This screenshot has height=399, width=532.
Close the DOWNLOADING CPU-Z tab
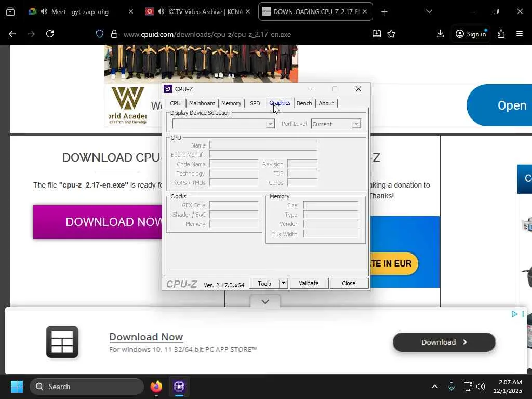(365, 11)
